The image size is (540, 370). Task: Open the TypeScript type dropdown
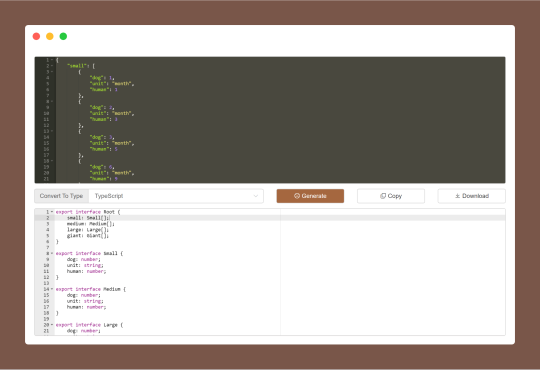(x=176, y=196)
